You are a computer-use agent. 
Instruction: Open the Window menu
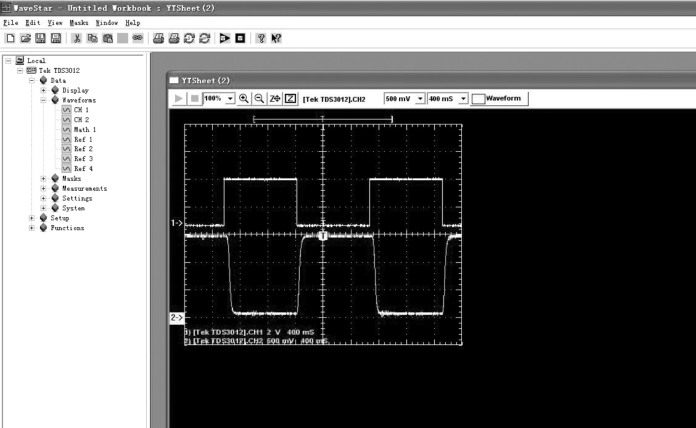107,23
